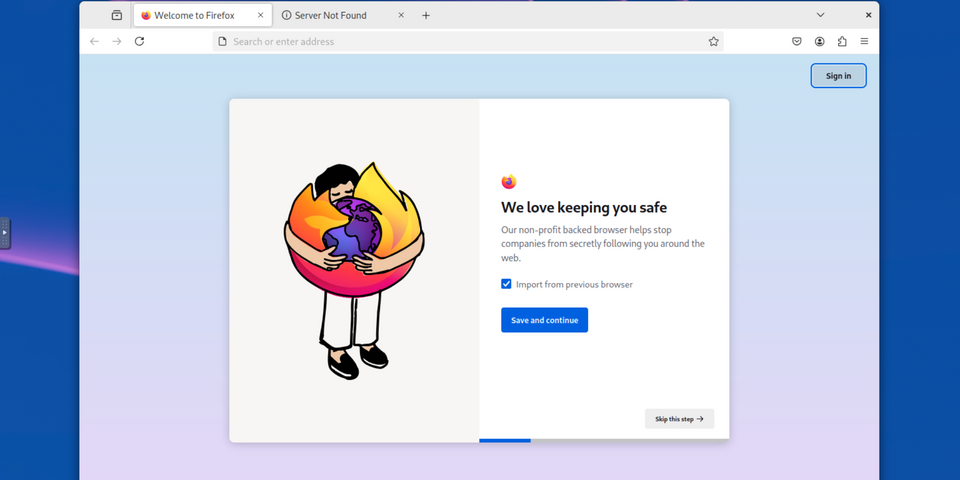Click the Search or enter address field
Screen dimensions: 960x480
point(468,42)
